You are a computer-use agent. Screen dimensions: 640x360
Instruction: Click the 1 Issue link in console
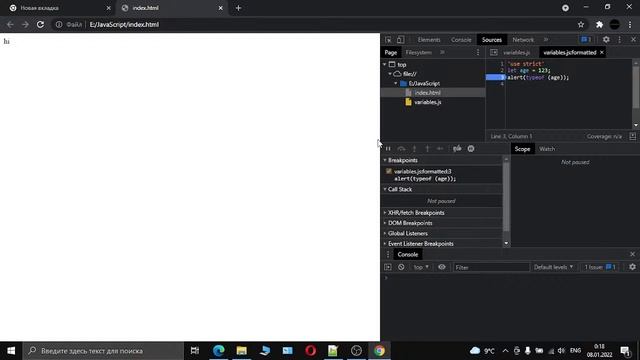click(600, 267)
